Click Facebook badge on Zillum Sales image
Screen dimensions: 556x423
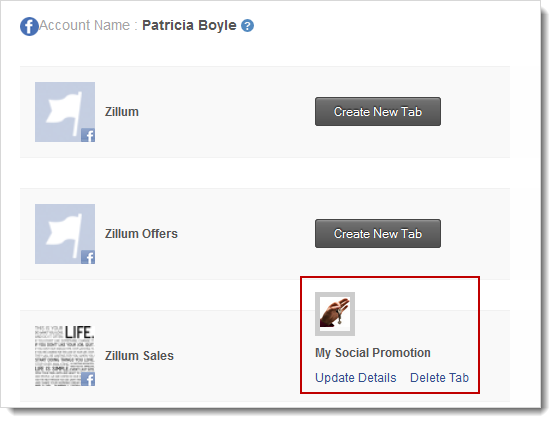[x=88, y=379]
